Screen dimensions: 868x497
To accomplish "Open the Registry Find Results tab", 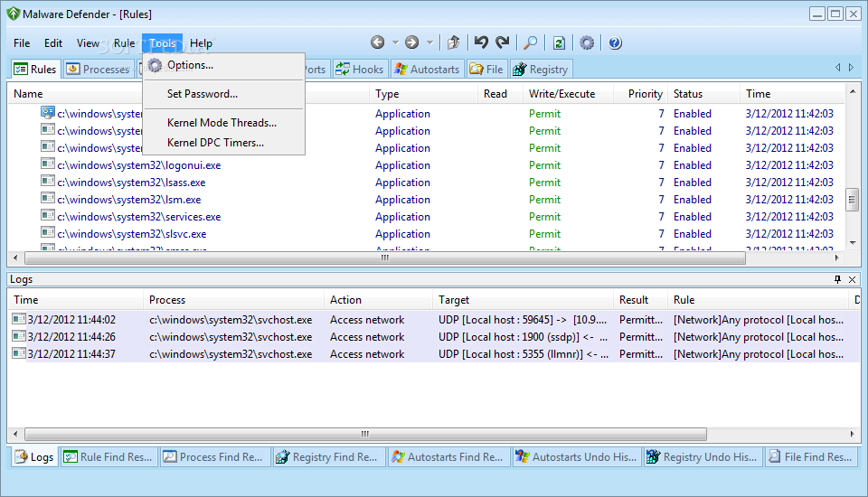I will pyautogui.click(x=329, y=457).
